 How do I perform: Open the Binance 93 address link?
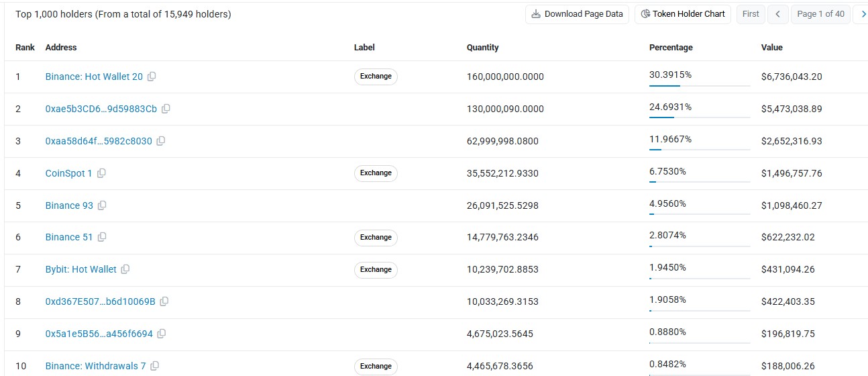coord(69,205)
